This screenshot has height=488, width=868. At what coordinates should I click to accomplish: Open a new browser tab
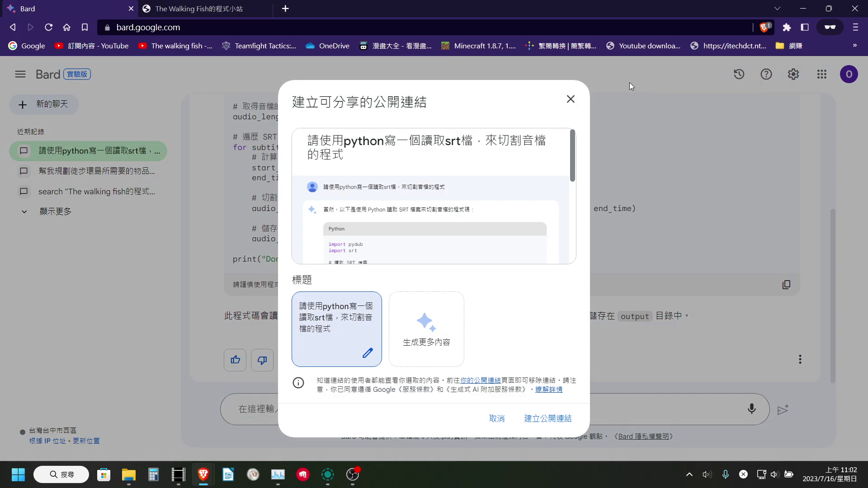285,9
